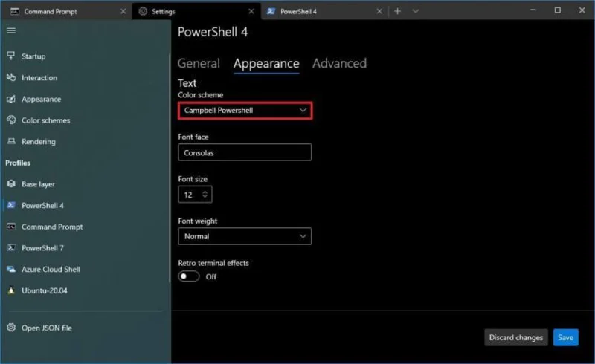This screenshot has width=595, height=364.
Task: Click the Font face input field
Action: point(245,152)
